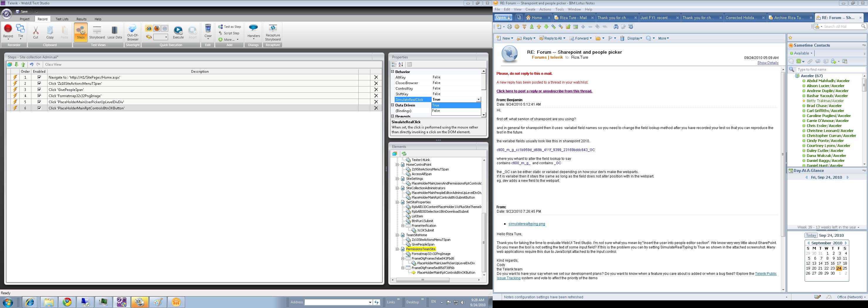Move selected step up with green arrow
Viewport: 868px width, 308px height.
click(23, 64)
